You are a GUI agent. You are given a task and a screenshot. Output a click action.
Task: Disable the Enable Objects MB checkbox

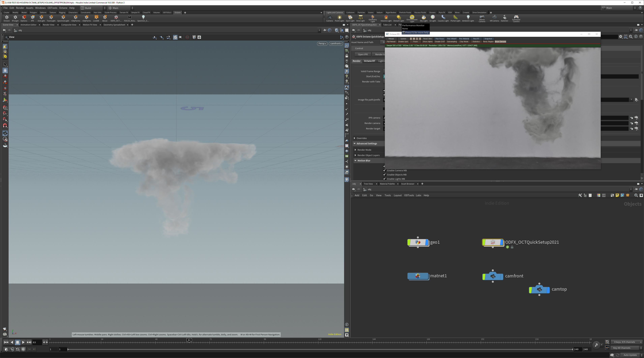pyautogui.click(x=385, y=175)
